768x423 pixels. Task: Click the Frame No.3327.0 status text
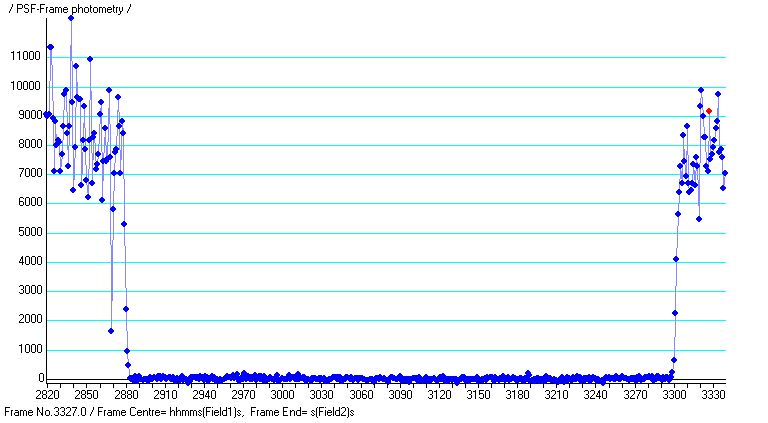pos(48,411)
